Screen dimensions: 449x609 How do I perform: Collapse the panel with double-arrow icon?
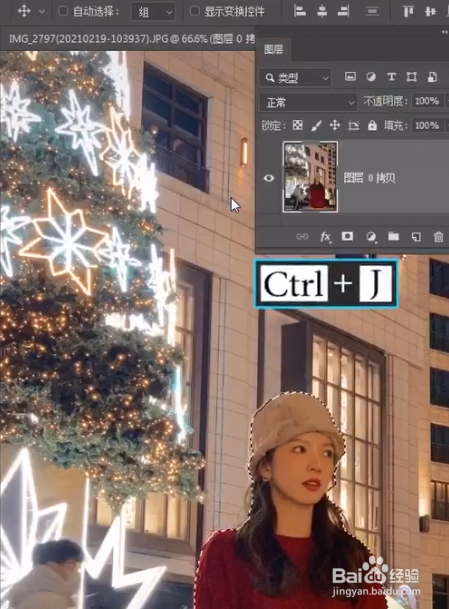445,32
